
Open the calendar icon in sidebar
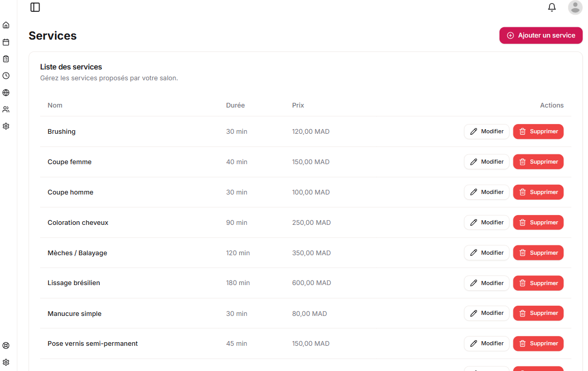point(6,42)
